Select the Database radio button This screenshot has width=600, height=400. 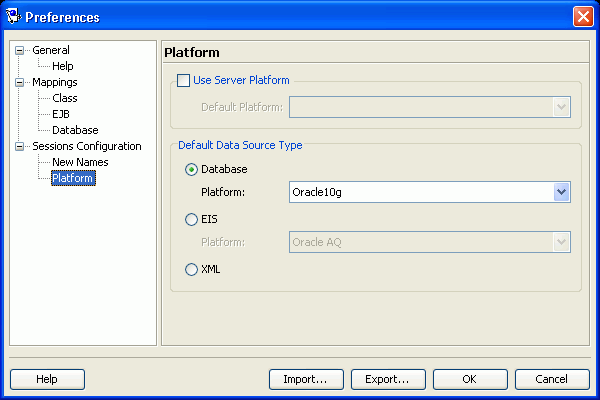click(x=191, y=169)
